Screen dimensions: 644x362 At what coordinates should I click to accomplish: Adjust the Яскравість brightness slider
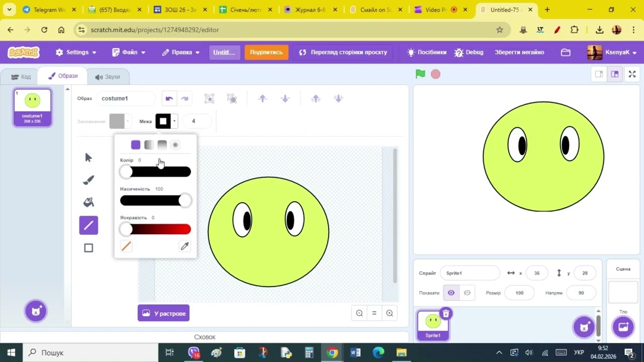click(155, 229)
